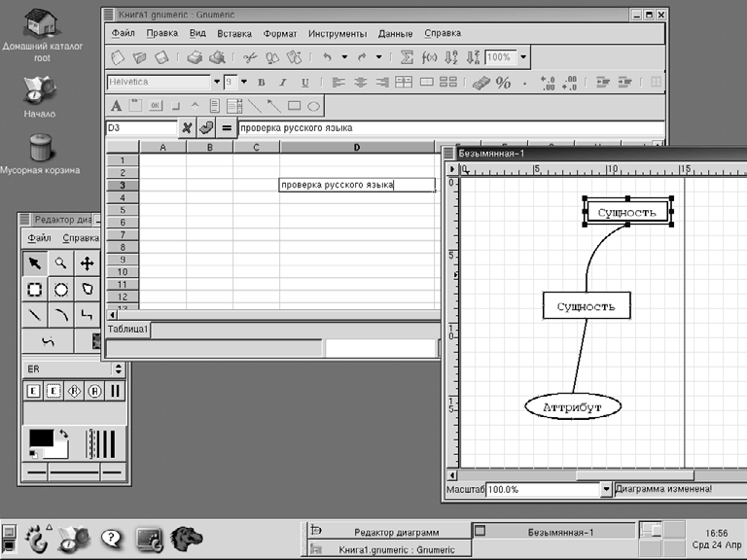
Task: Click the cut scissors icon in toolbar
Action: [x=250, y=58]
